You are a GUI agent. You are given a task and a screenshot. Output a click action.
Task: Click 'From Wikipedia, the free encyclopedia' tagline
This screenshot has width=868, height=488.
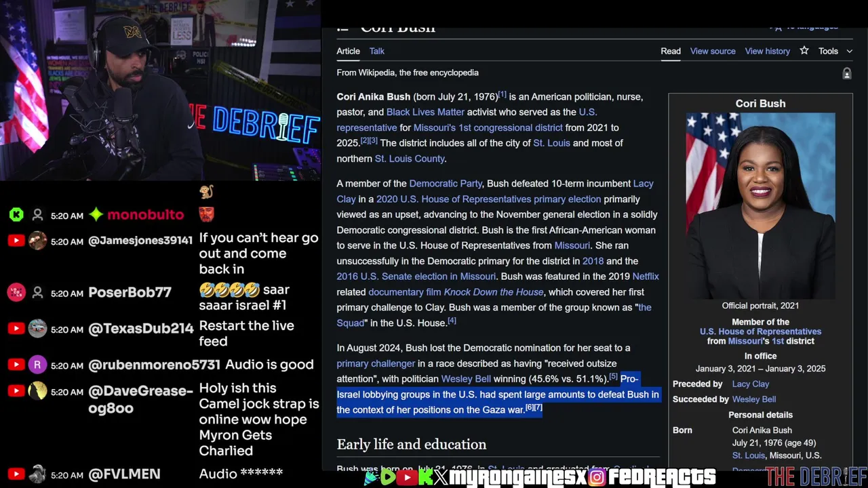tap(408, 73)
